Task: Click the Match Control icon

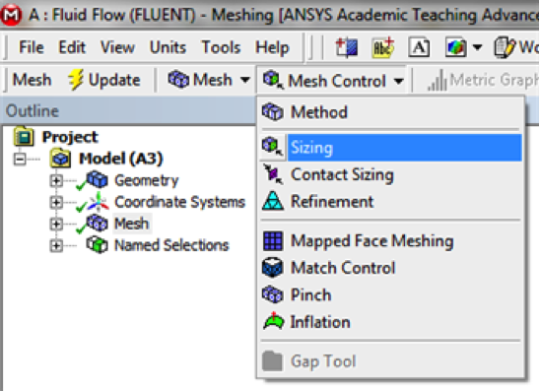Action: [x=272, y=268]
